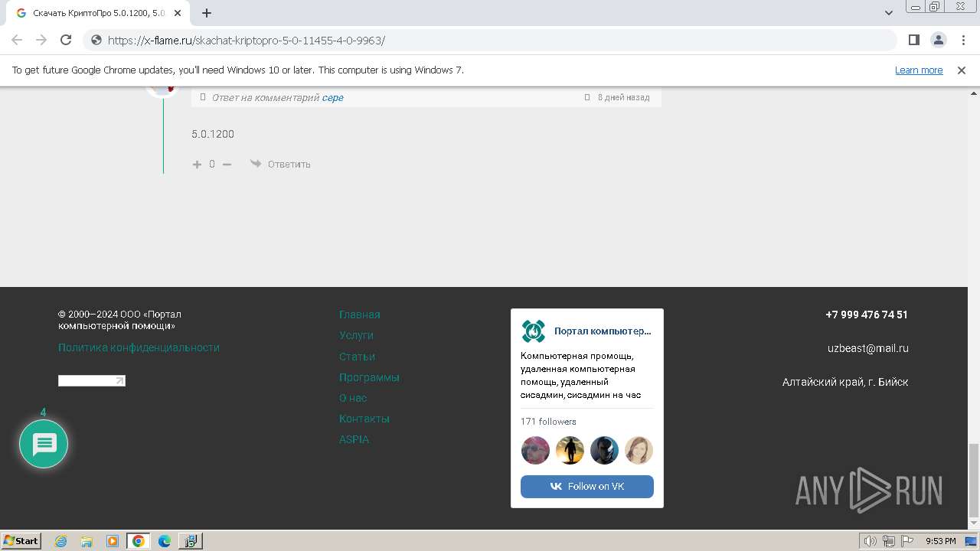Expand the tab search dropdown arrow

[888, 13]
